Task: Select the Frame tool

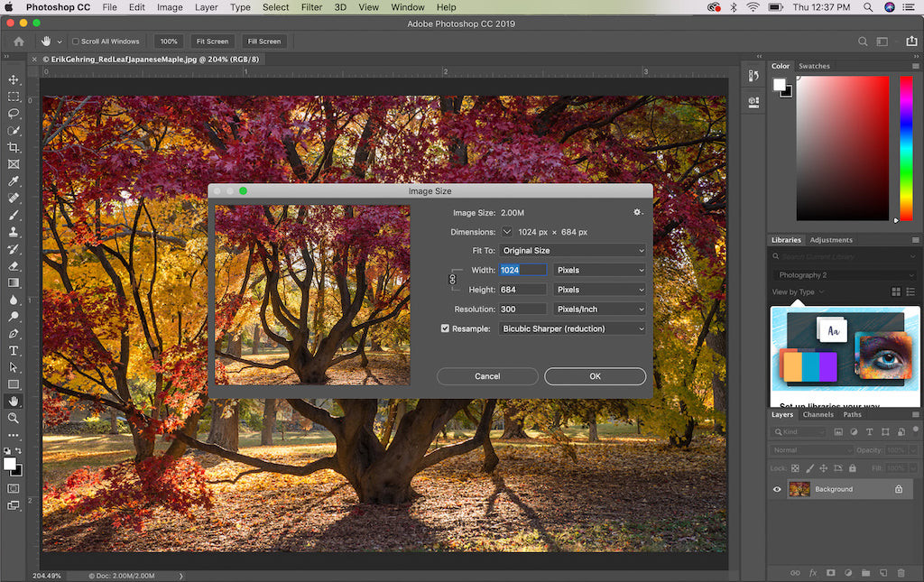Action: (14, 164)
